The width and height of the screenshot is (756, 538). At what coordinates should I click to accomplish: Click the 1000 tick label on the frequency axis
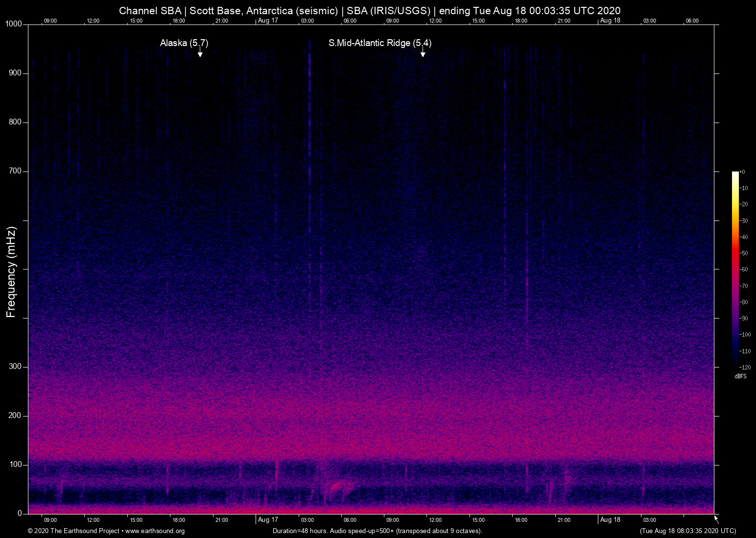tap(14, 24)
